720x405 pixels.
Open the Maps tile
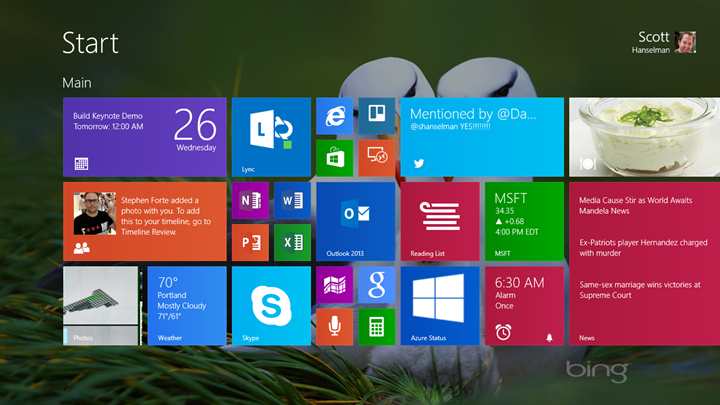pyautogui.click(x=334, y=285)
